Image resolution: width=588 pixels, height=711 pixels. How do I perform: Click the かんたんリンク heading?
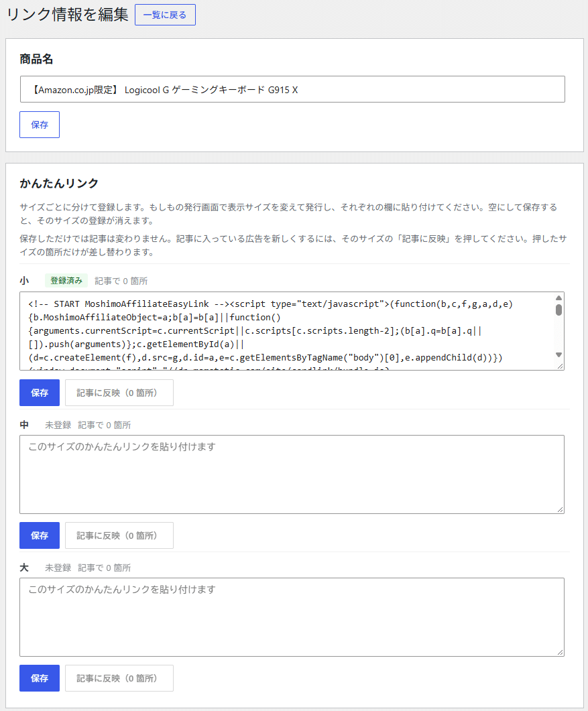[x=59, y=183]
